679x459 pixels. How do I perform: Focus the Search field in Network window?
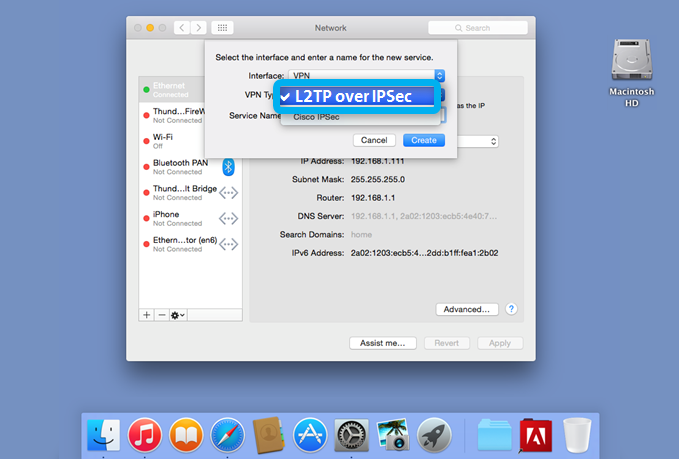click(x=478, y=28)
